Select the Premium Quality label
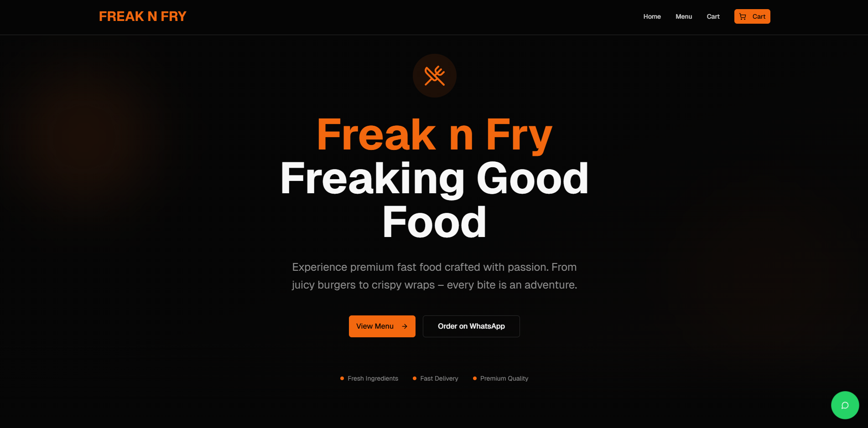Viewport: 868px width, 428px height. coord(504,378)
